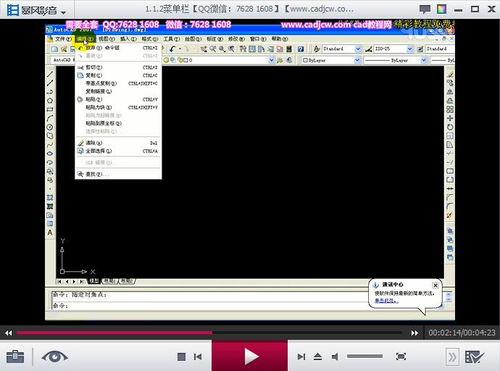Viewport: 500px width, 371px height.
Task: Select the Rectangle draw tool
Action: tap(50, 109)
